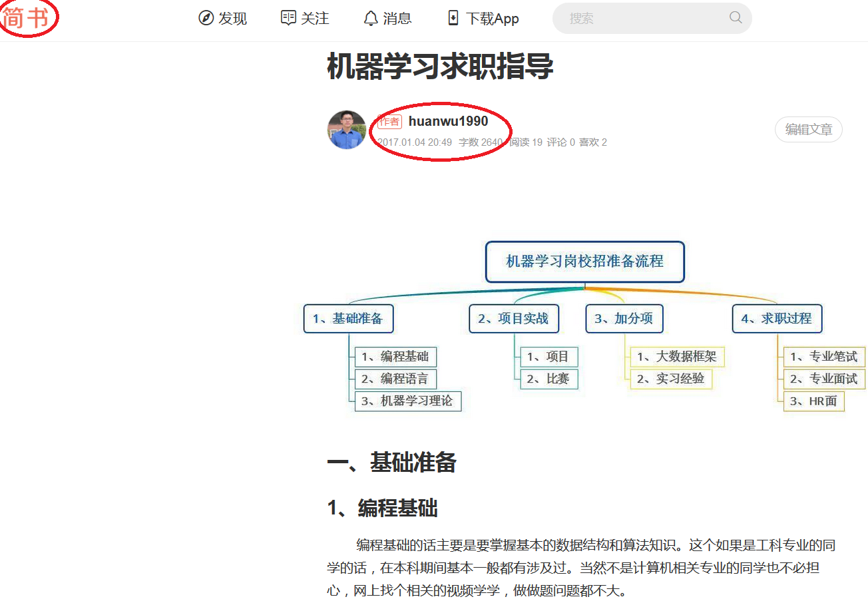Click the magnifier search icon
868x599 pixels.
point(736,18)
